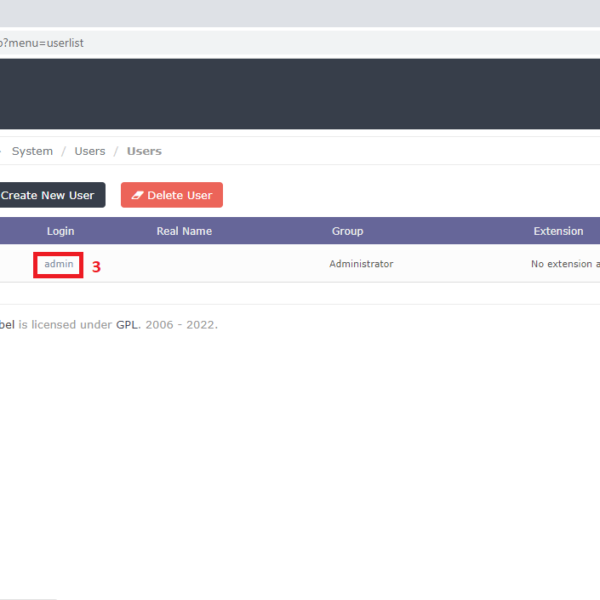Click the Group column header
The height and width of the screenshot is (600, 600).
pyautogui.click(x=347, y=231)
